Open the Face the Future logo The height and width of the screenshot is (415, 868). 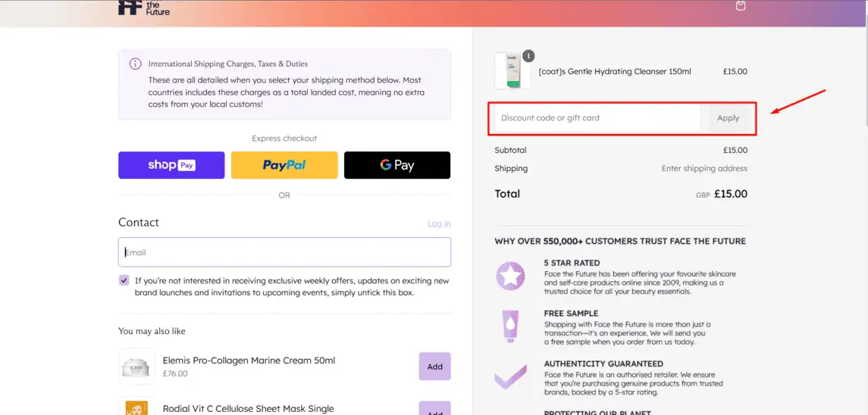pos(144,8)
